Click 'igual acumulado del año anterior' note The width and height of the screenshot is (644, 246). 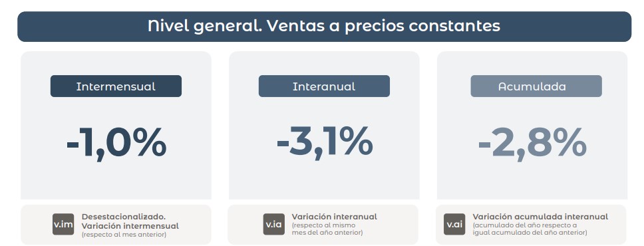tap(530, 233)
